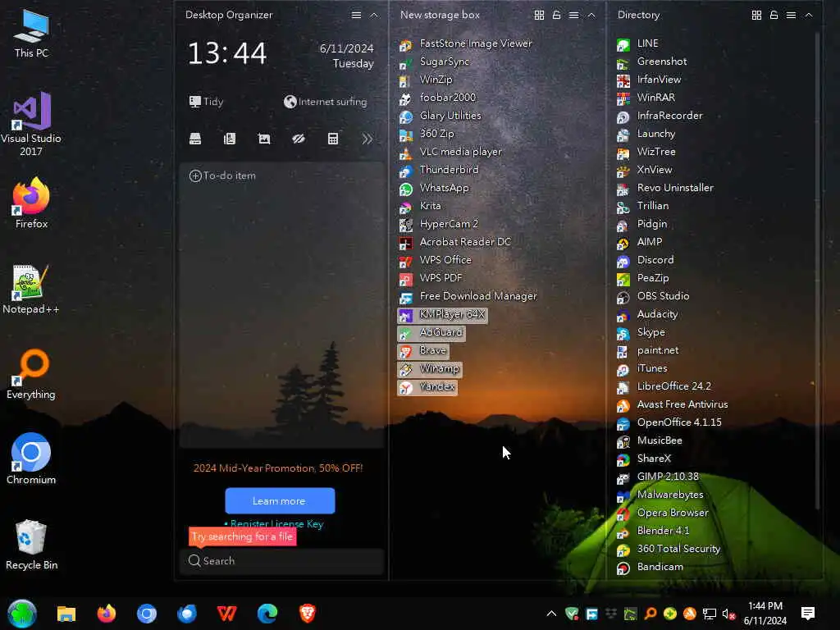Open File Explorer from the taskbar
840x630 pixels.
pos(66,614)
